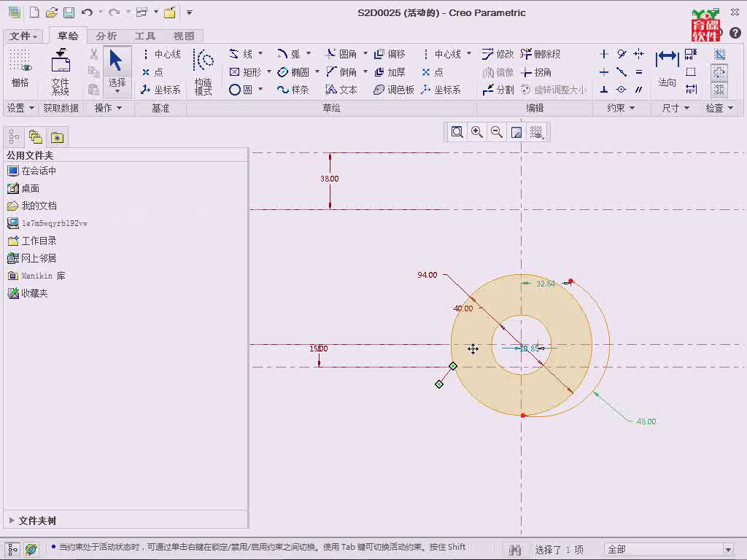Apply the parallel constraint icon
Viewport: 747px width, 560px height.
click(639, 90)
